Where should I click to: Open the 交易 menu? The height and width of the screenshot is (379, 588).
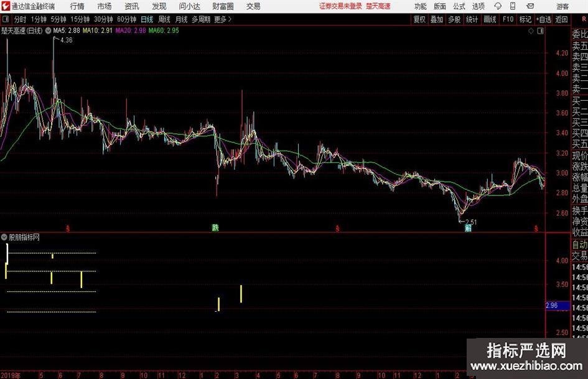click(x=253, y=6)
